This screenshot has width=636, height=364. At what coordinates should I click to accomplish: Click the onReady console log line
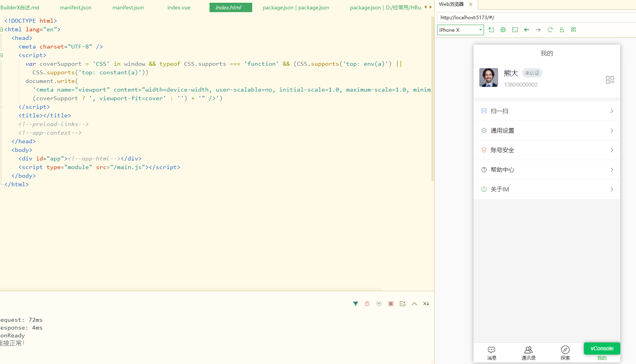click(x=12, y=335)
